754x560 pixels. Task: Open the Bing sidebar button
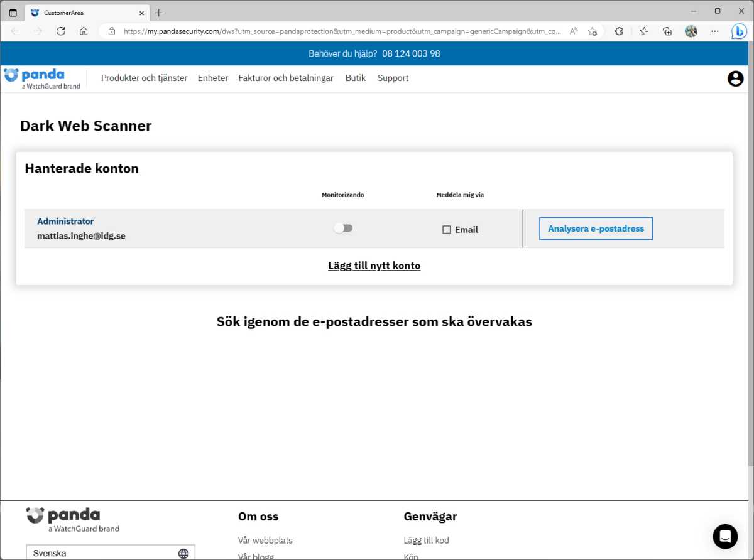739,31
